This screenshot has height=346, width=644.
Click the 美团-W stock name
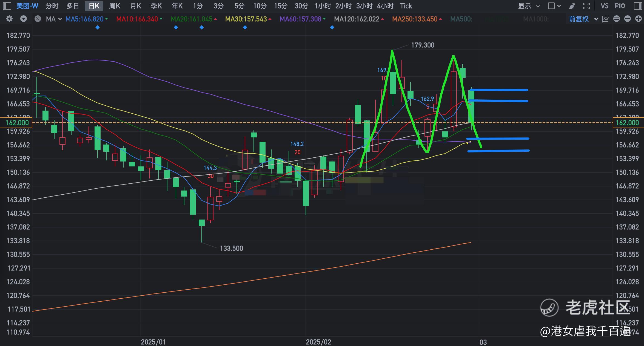27,6
